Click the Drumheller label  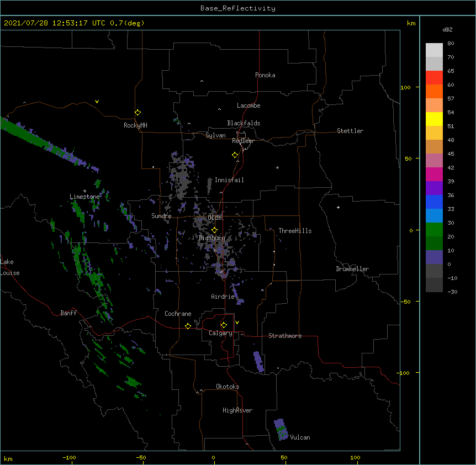point(352,269)
